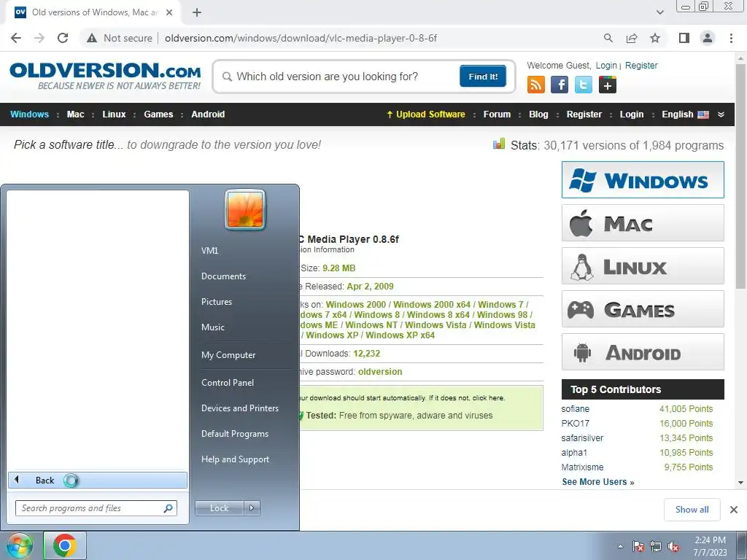Expand the double chevron after English
Viewport: 747px width, 560px height.
(x=721, y=114)
